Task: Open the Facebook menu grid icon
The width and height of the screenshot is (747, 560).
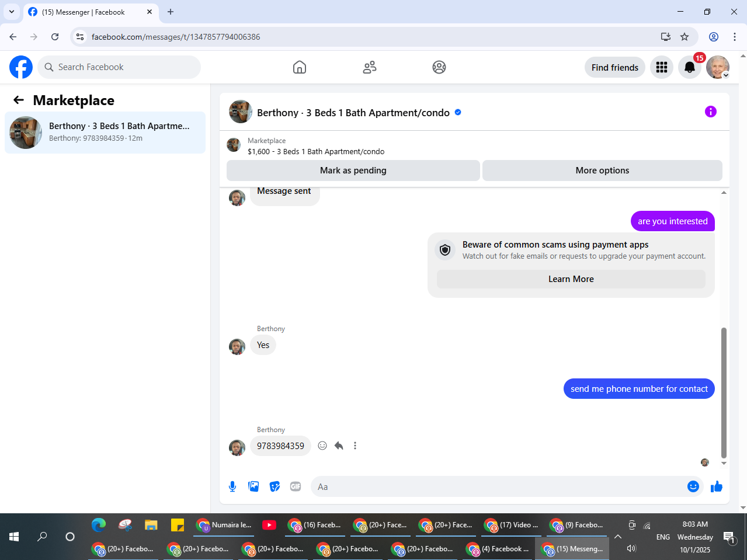Action: click(662, 67)
